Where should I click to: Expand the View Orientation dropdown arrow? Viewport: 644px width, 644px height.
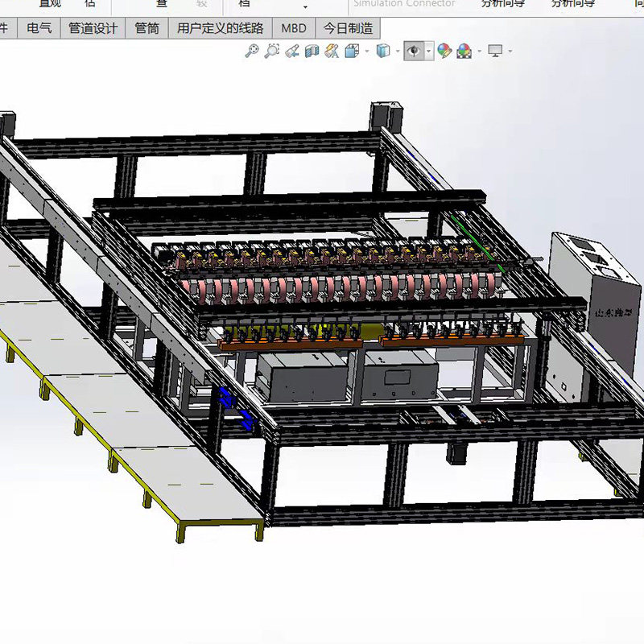366,52
